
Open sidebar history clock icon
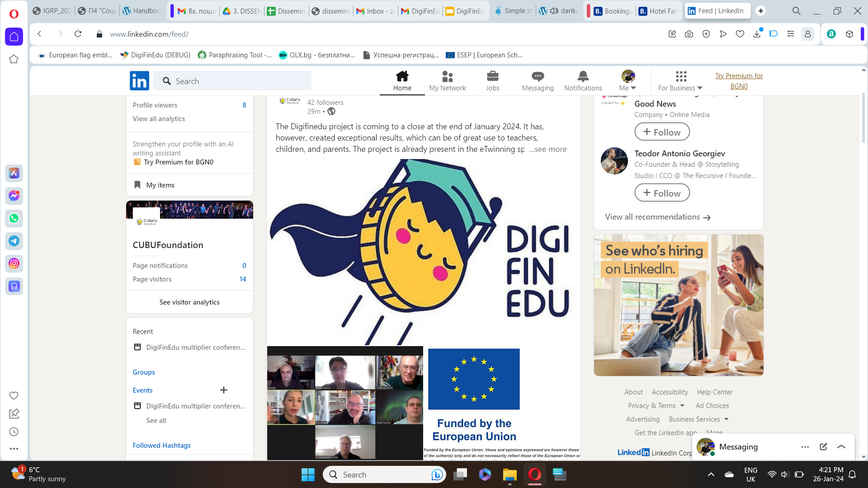[14, 432]
